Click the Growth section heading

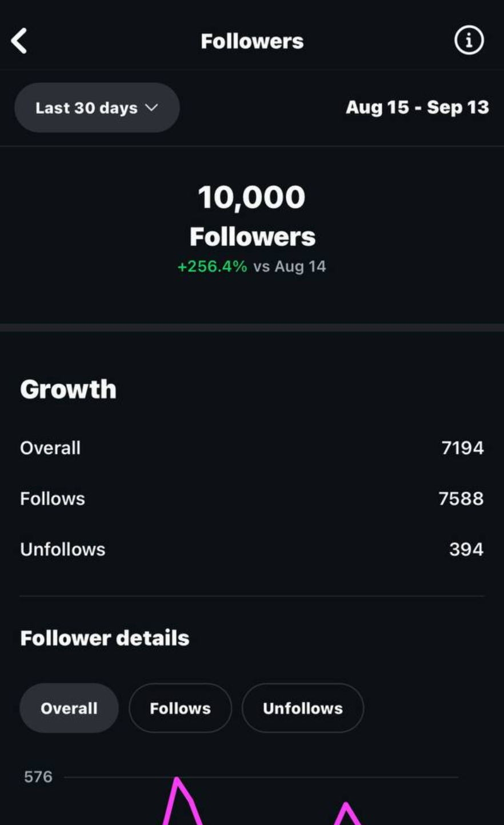point(68,389)
